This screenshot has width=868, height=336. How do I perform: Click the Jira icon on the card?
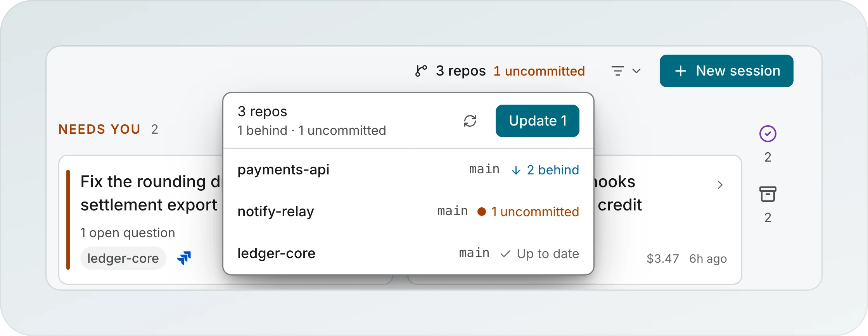click(x=184, y=258)
